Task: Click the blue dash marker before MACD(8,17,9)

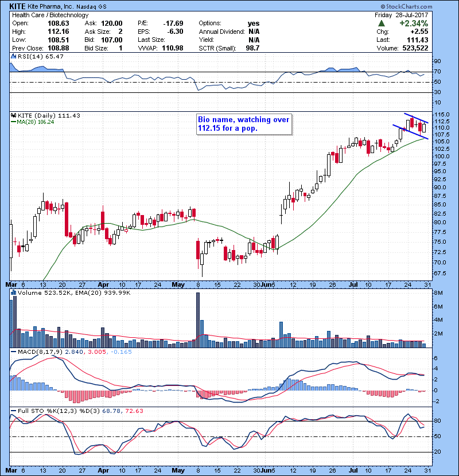Action: 13,352
